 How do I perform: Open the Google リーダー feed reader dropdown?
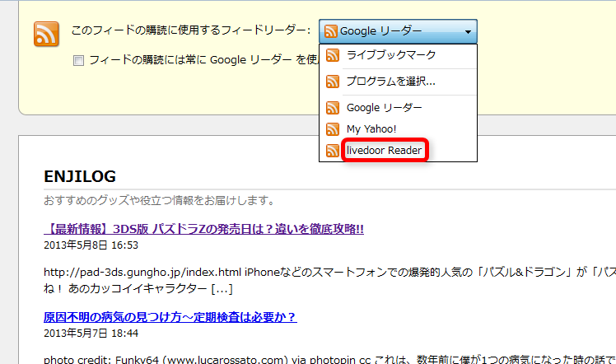pos(398,31)
